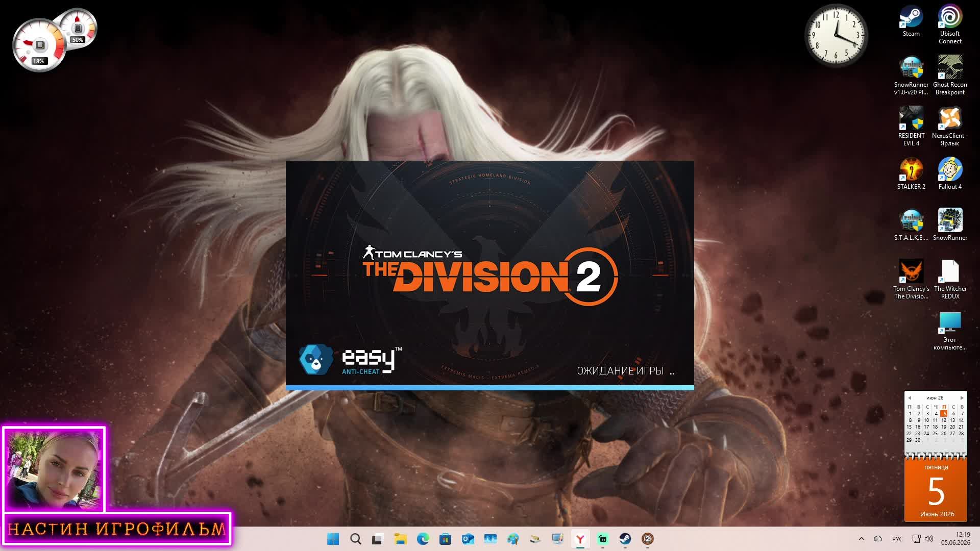Viewport: 980px width, 551px height.
Task: Select Fallout 4 desktop icon
Action: click(950, 174)
